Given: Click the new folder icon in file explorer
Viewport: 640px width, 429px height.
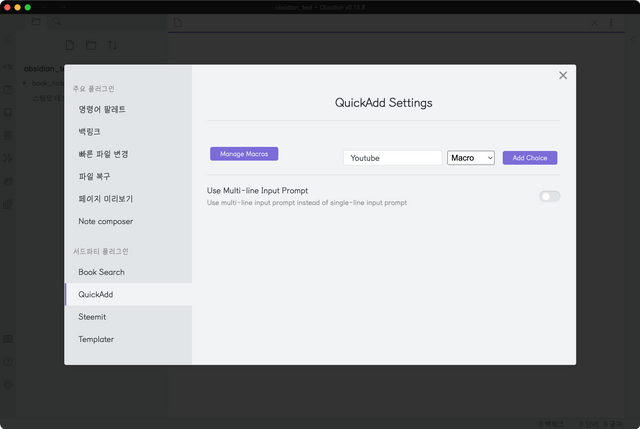Looking at the screenshot, I should point(91,45).
